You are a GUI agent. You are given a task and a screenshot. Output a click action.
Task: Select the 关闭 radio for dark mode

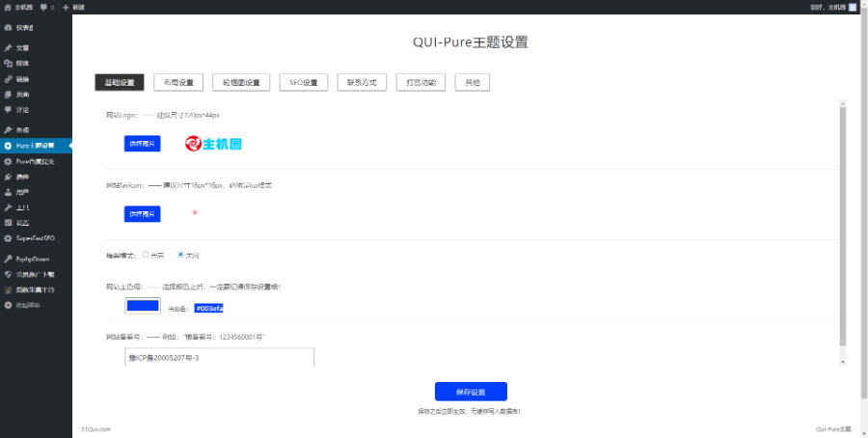tap(180, 255)
